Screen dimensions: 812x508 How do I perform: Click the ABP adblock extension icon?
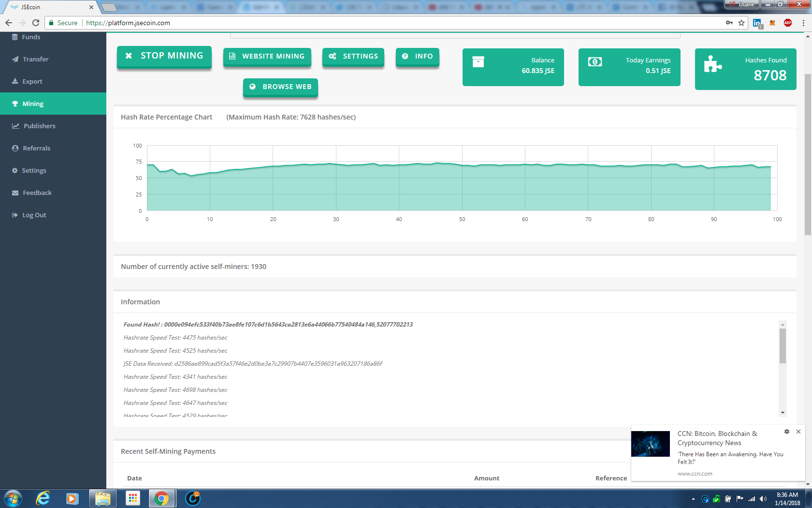pyautogui.click(x=787, y=23)
